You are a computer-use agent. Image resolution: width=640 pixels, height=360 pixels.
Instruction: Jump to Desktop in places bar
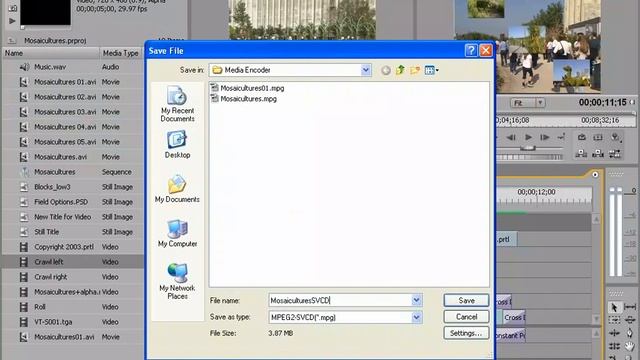[177, 144]
